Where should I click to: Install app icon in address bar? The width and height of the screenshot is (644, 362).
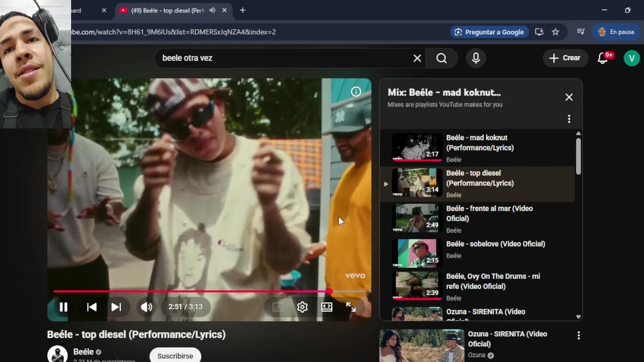pyautogui.click(x=539, y=32)
